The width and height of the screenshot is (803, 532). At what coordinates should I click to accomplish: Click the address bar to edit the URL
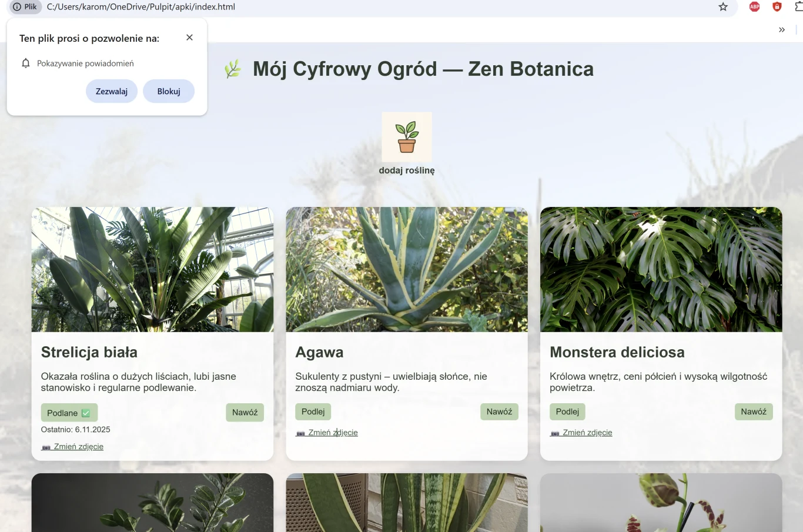pyautogui.click(x=353, y=6)
